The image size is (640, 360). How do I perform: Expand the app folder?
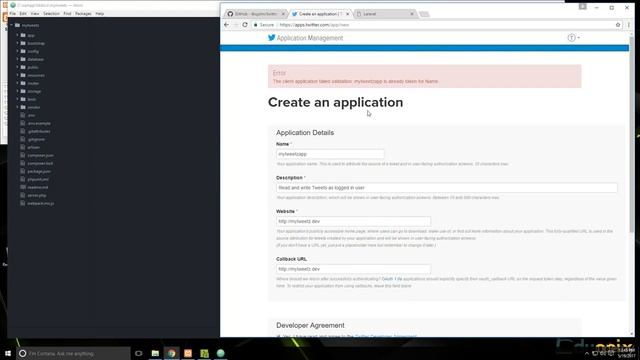pyautogui.click(x=17, y=36)
